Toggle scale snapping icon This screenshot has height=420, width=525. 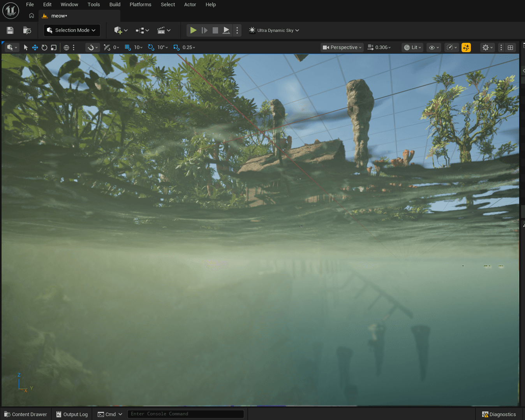[x=176, y=47]
